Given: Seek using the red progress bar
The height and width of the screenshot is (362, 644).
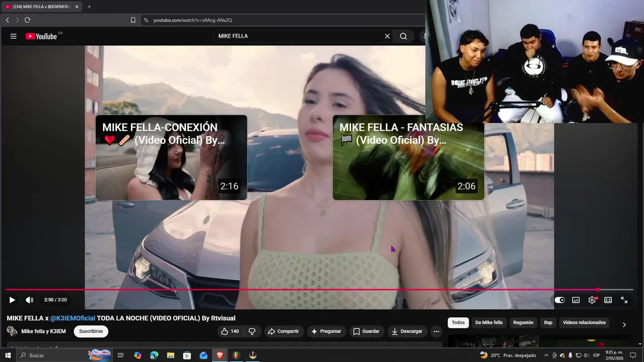Looking at the screenshot, I should pyautogui.click(x=319, y=290).
